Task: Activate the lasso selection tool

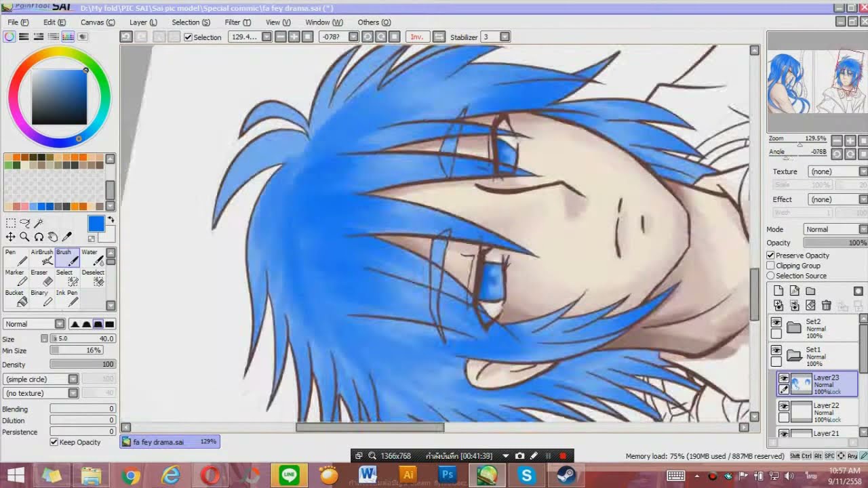Action: point(24,223)
